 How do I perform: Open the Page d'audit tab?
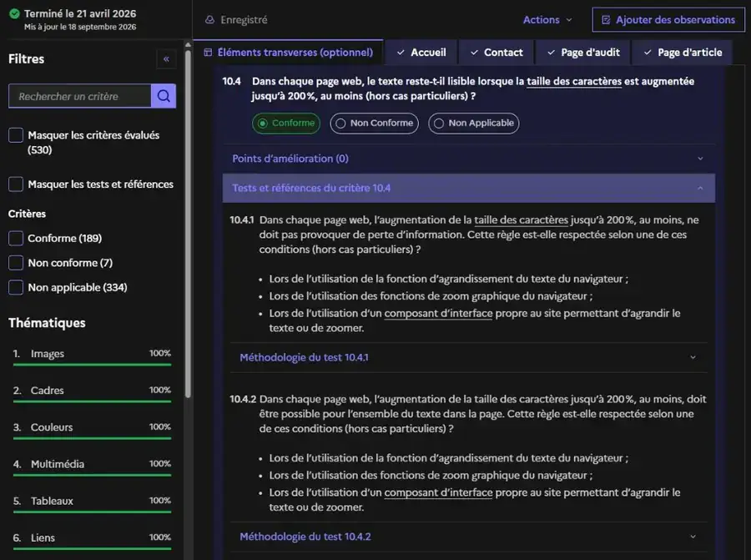click(x=583, y=53)
